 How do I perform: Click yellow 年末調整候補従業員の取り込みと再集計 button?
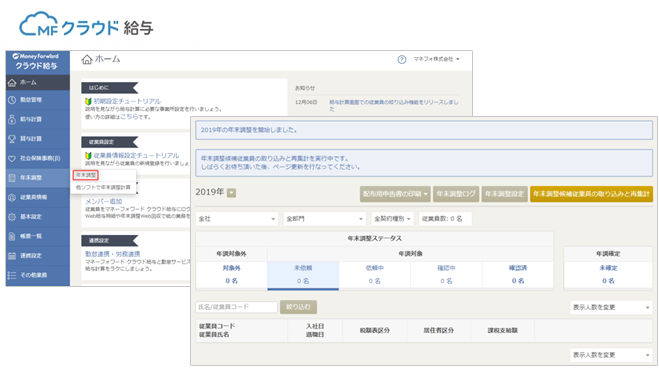(x=591, y=194)
